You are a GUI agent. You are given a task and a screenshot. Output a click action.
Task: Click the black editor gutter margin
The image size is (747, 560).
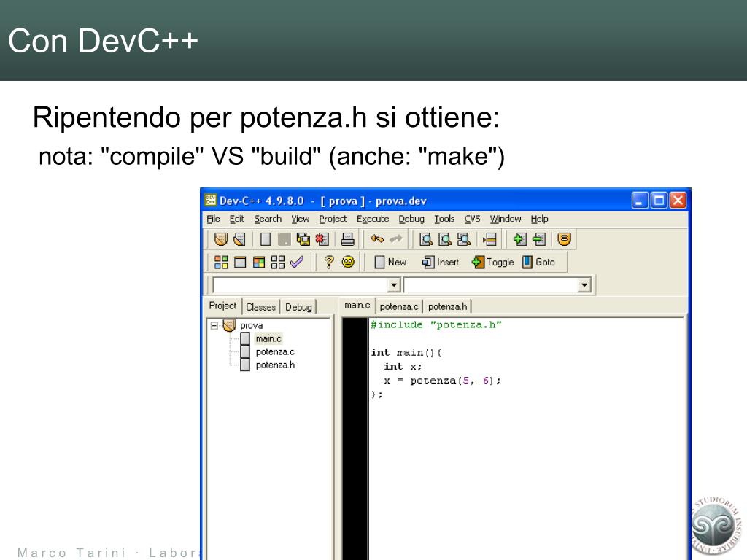355,438
